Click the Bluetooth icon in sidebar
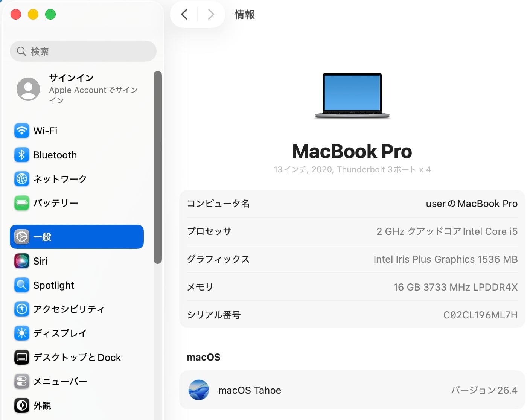The width and height of the screenshot is (530, 420). point(22,155)
